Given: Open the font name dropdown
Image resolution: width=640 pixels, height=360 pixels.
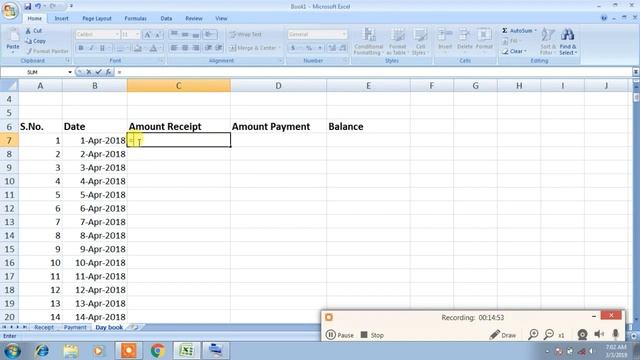Looking at the screenshot, I should [x=117, y=35].
